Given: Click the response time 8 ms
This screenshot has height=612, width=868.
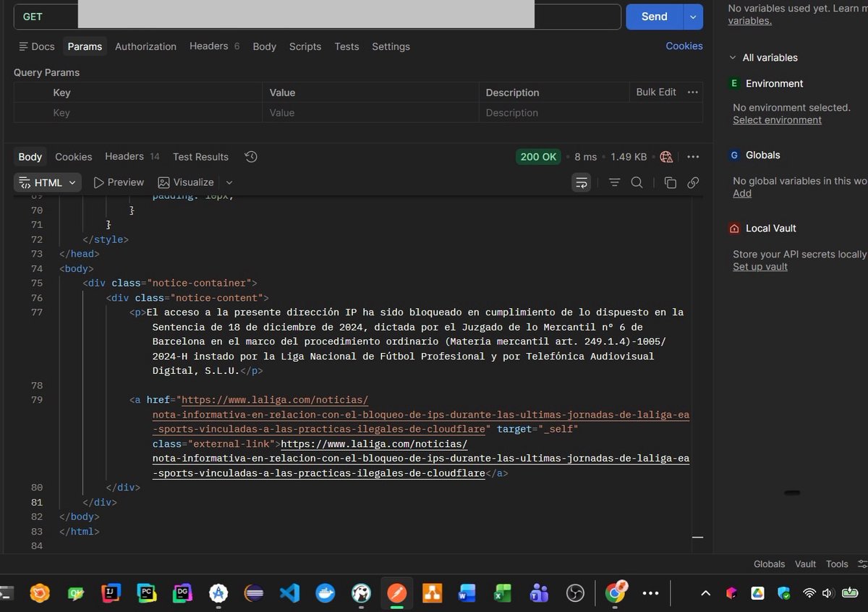Looking at the screenshot, I should [x=586, y=157].
